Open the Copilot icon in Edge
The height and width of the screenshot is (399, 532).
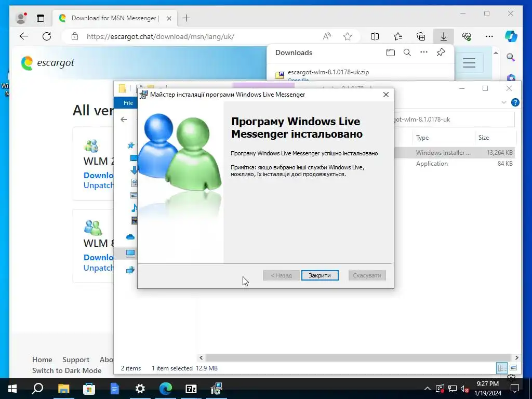coord(511,36)
